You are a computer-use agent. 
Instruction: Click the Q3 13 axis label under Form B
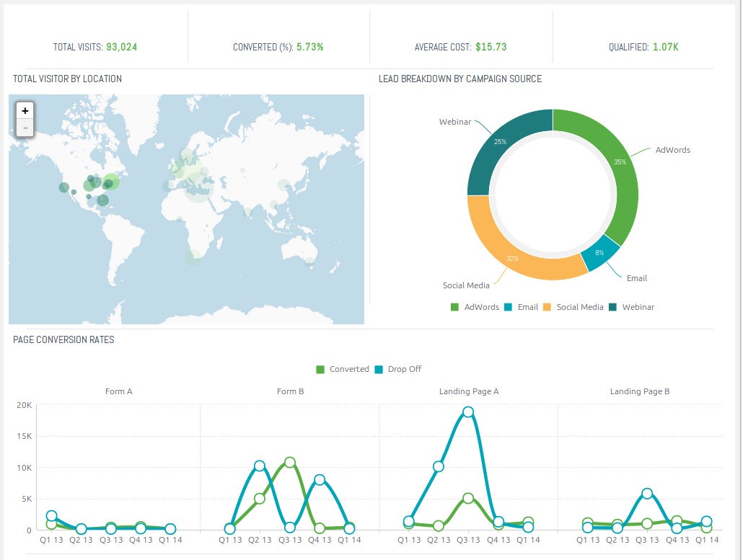click(290, 538)
